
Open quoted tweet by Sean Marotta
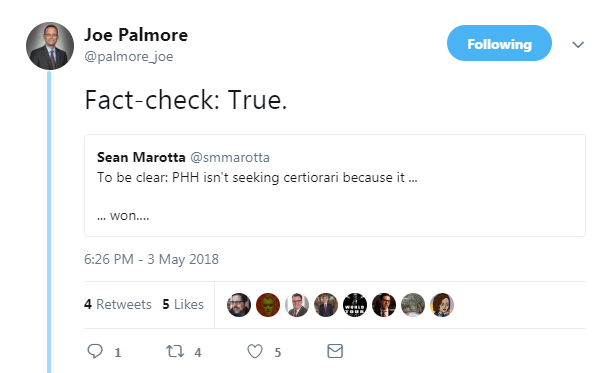tap(335, 185)
